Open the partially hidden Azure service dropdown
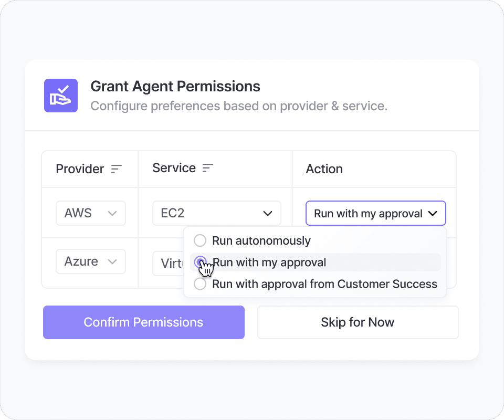This screenshot has width=504, height=420. tap(168, 263)
